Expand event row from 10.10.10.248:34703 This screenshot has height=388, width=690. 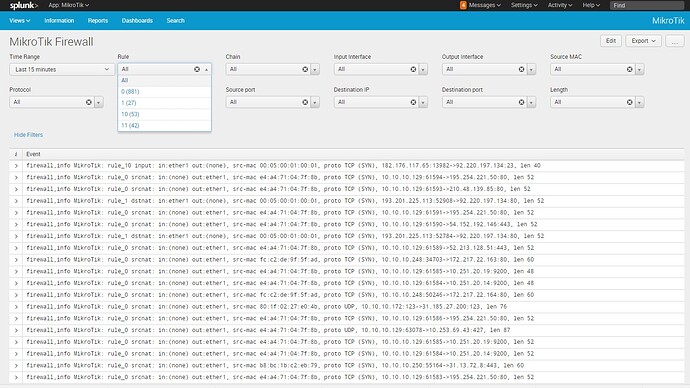[16, 260]
